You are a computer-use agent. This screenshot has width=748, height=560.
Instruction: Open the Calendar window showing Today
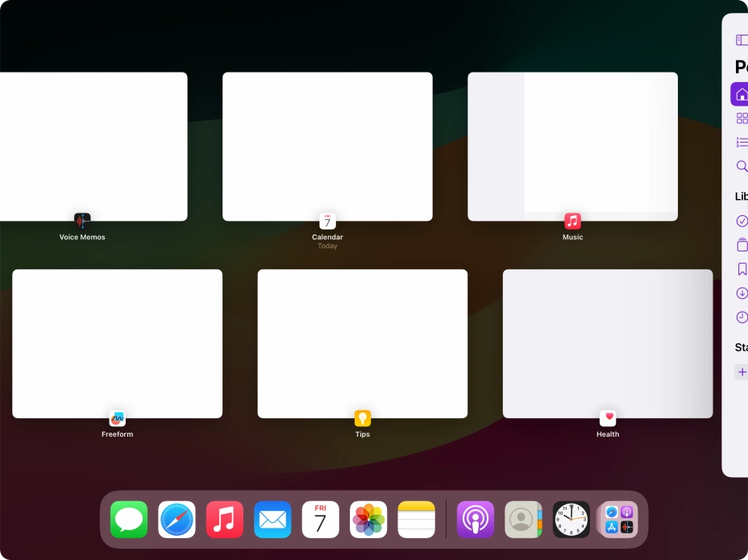click(327, 145)
